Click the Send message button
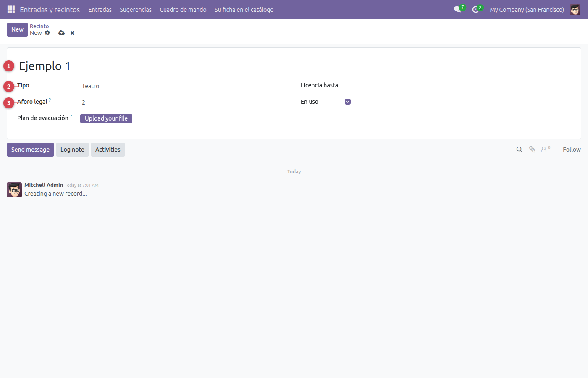 point(30,150)
